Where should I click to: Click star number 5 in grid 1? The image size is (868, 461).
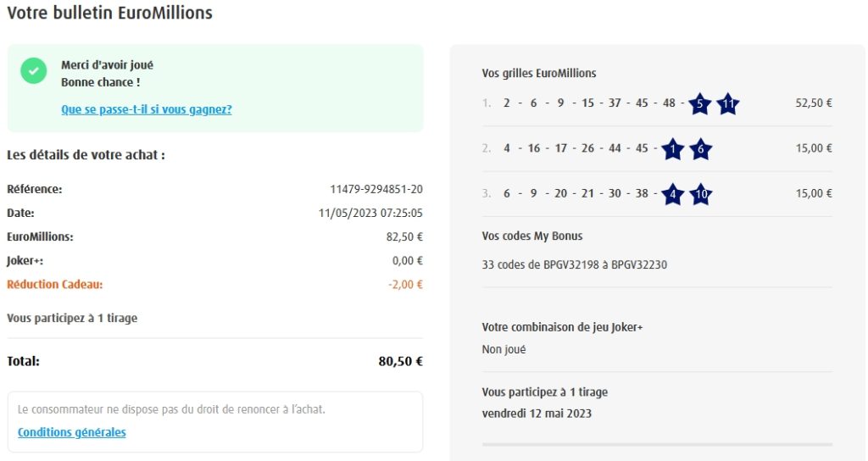[x=699, y=104]
